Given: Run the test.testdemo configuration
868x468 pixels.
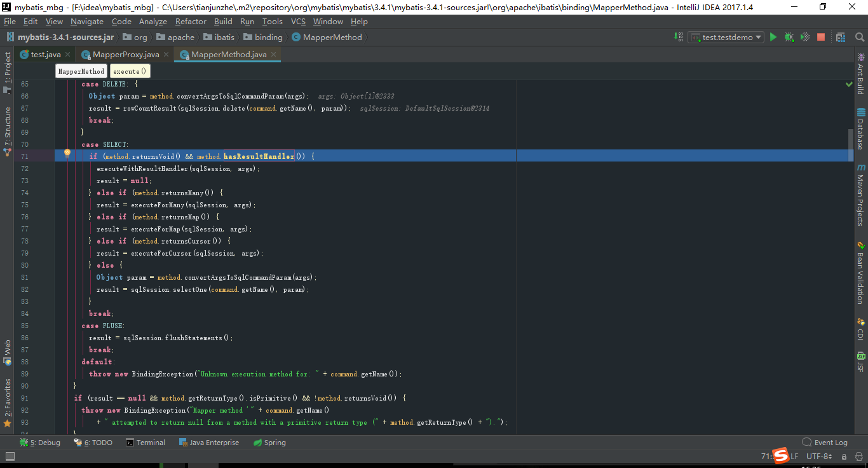Looking at the screenshot, I should (x=773, y=37).
